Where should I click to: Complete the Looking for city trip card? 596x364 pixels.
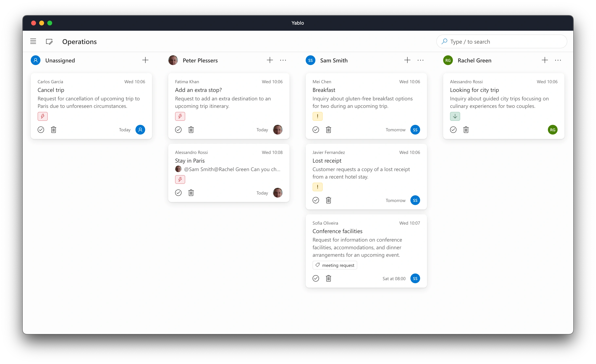click(453, 130)
